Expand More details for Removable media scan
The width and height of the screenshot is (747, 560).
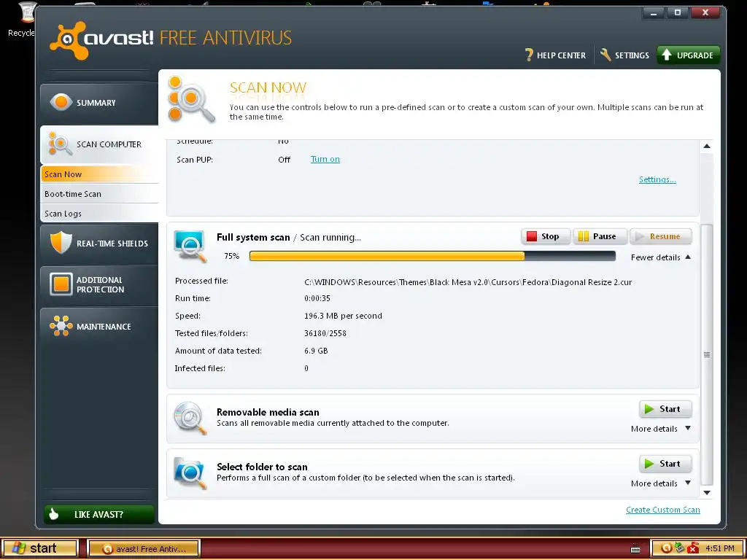pyautogui.click(x=660, y=429)
